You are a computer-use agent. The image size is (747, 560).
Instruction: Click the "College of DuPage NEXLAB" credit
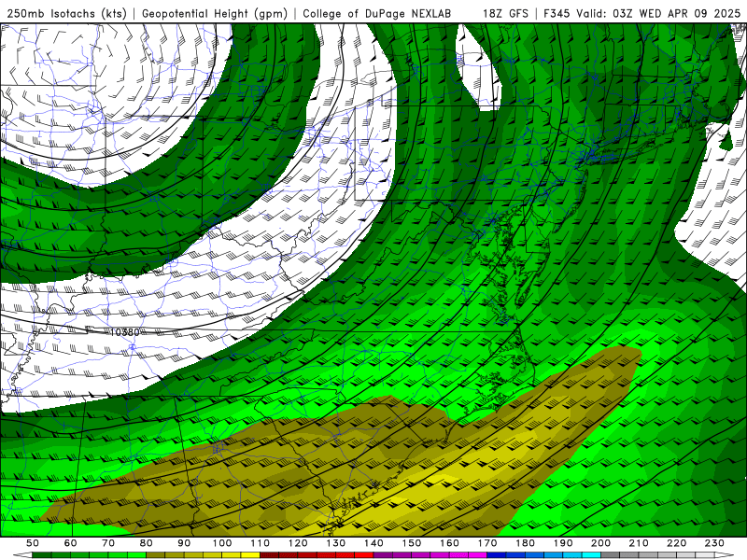(x=377, y=14)
